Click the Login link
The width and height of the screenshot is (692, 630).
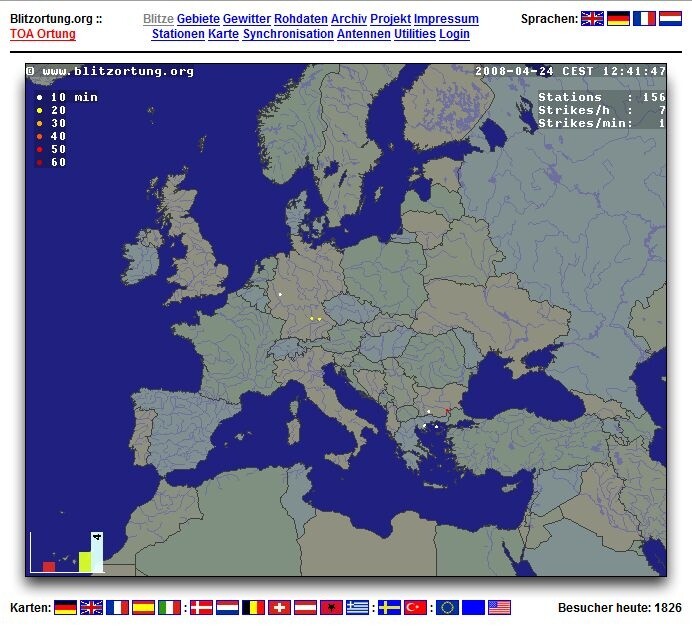tap(454, 34)
